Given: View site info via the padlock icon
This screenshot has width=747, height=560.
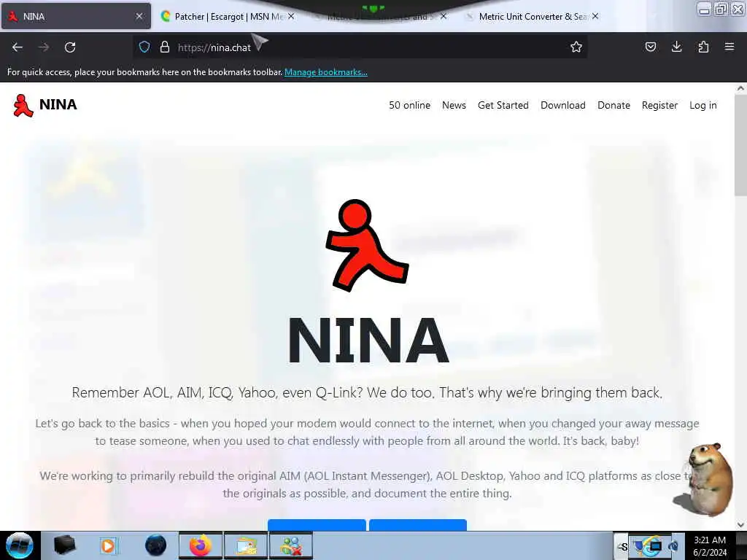Looking at the screenshot, I should (165, 47).
